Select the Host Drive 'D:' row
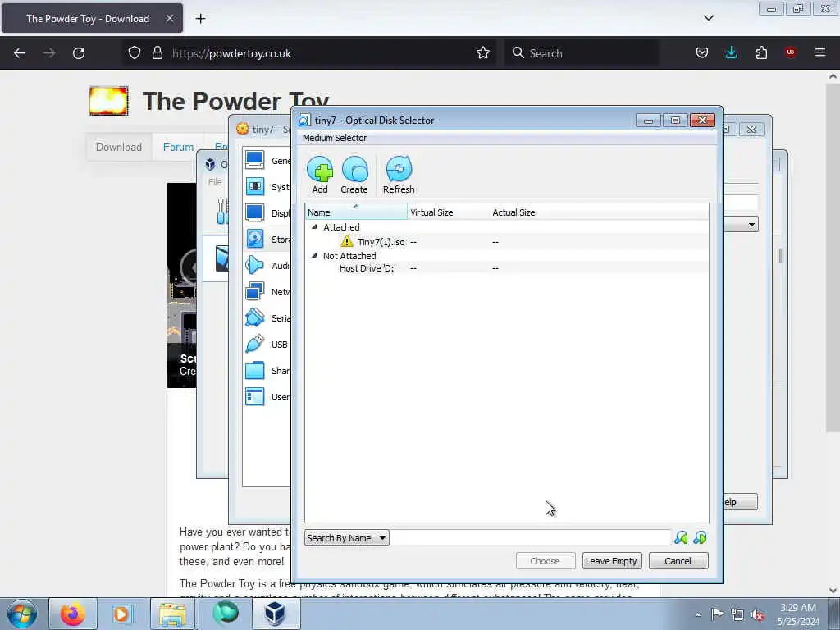This screenshot has width=840, height=630. point(507,268)
